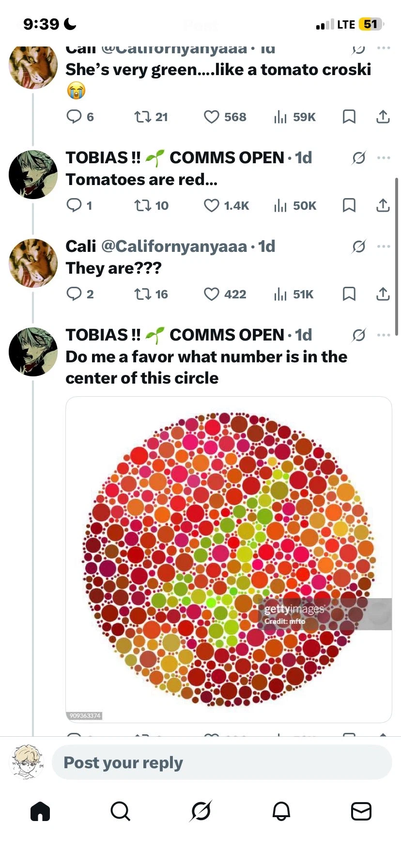
Task: Open the Grok tab in bottom navigation
Action: [200, 811]
